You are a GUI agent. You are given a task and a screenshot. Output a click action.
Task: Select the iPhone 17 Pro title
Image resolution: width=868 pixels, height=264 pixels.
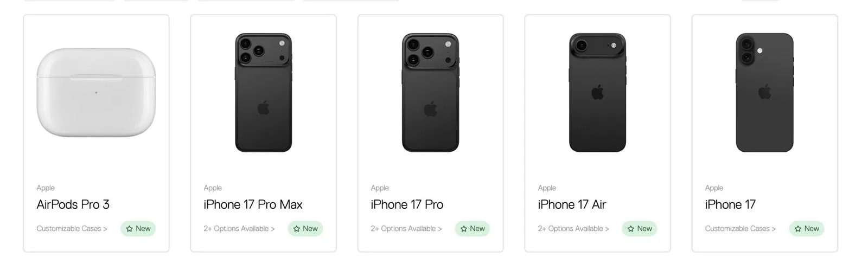point(407,204)
